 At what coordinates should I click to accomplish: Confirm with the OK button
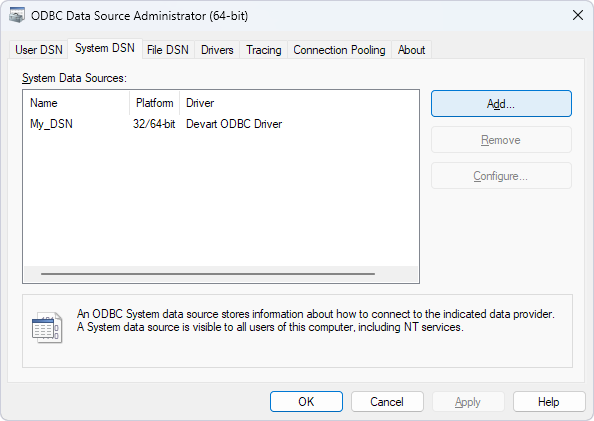(x=306, y=402)
